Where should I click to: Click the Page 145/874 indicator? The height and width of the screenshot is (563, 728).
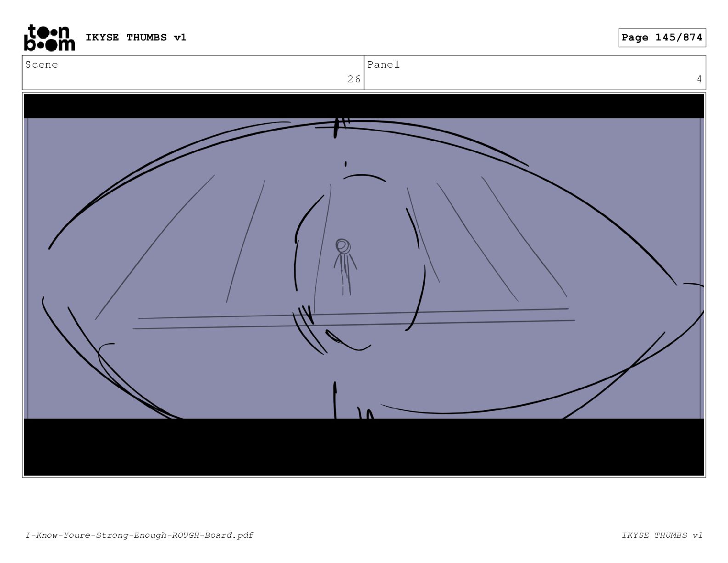click(662, 38)
